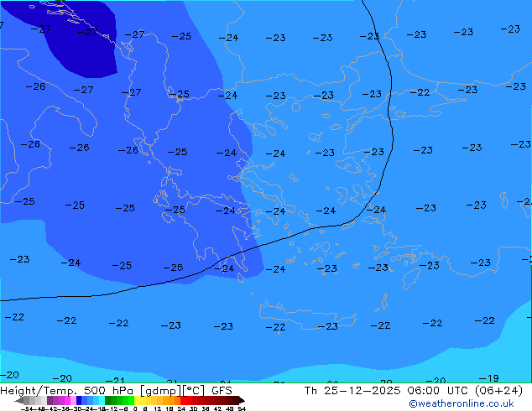
Task: Click the "06:00 UTC" valid time
Action: coord(439,391)
